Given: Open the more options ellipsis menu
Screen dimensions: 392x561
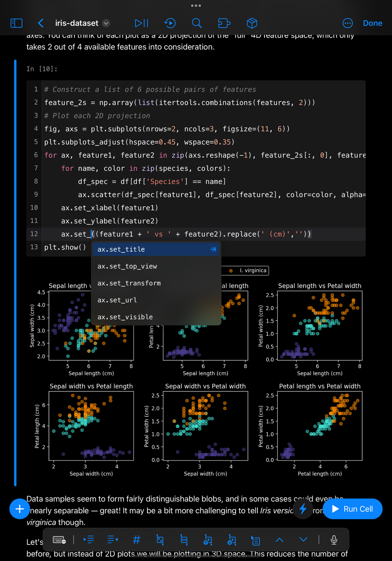Looking at the screenshot, I should point(348,23).
